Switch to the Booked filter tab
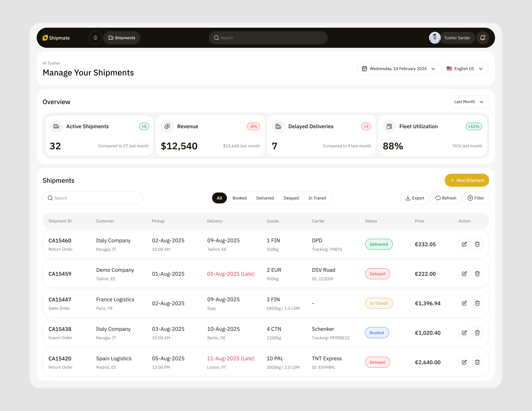The image size is (532, 411). [x=239, y=198]
